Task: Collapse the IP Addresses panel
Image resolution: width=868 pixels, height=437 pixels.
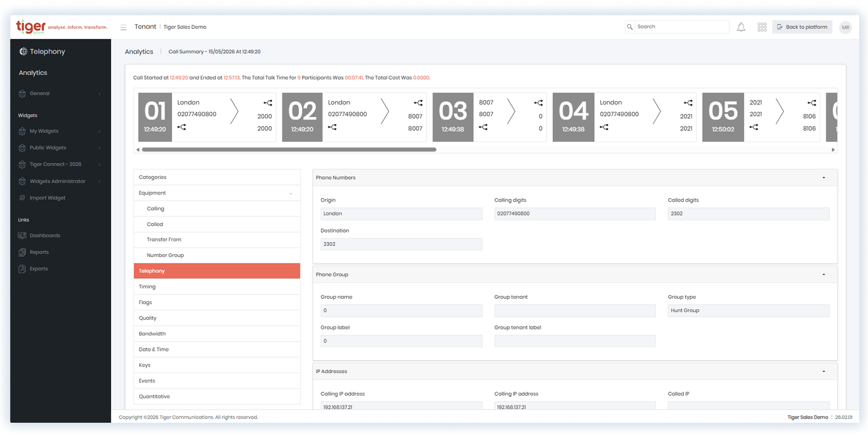Action: (x=824, y=371)
